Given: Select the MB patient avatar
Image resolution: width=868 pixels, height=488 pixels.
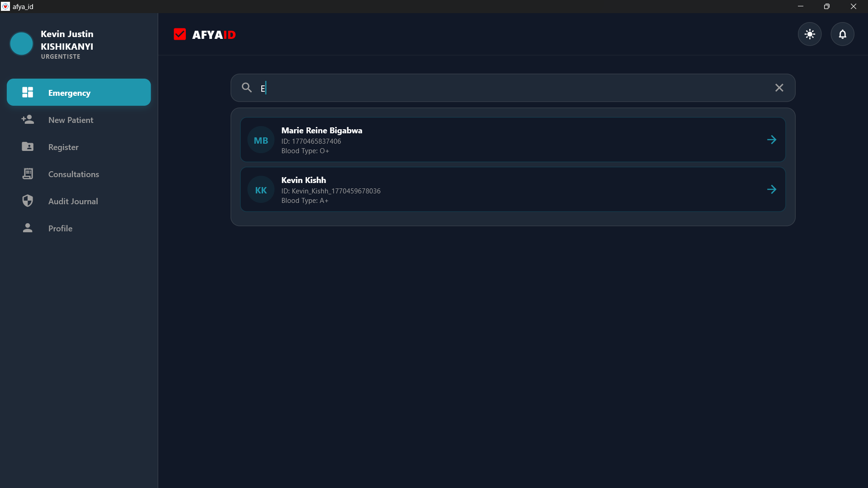Looking at the screenshot, I should click(x=261, y=140).
